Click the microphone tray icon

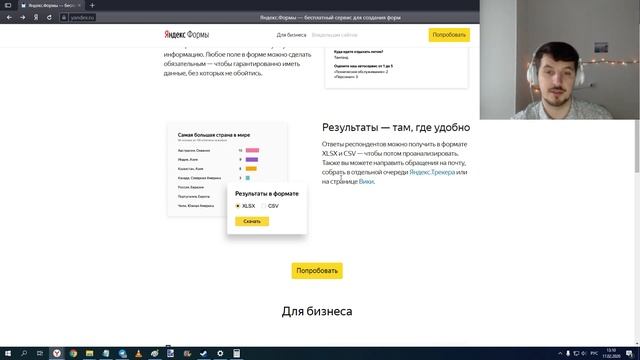568,353
